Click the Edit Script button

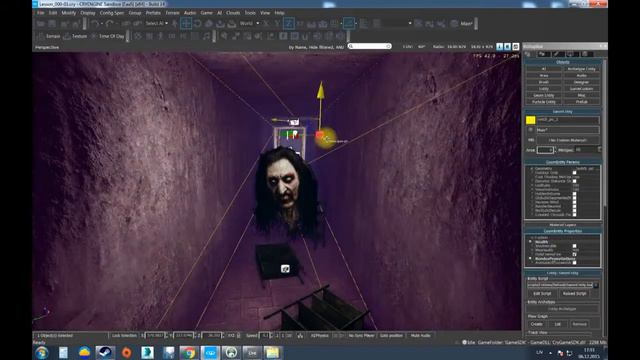point(542,293)
